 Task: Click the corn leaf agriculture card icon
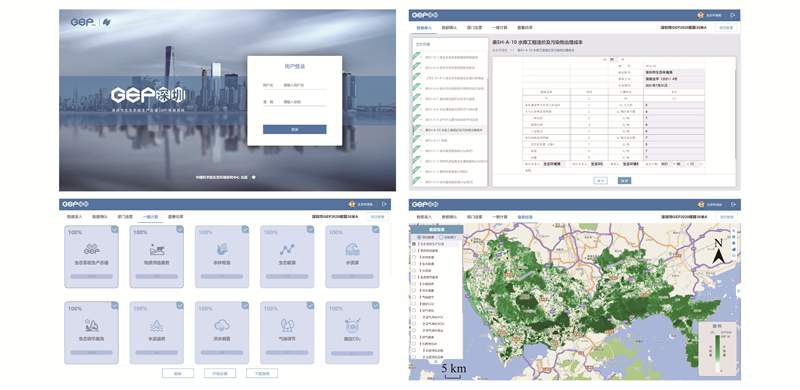221,249
